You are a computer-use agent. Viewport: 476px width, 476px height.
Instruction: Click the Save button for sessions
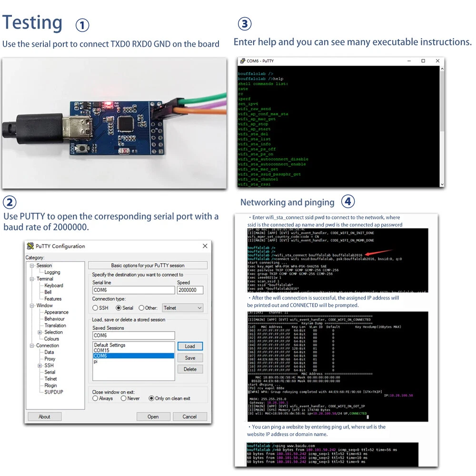point(190,358)
